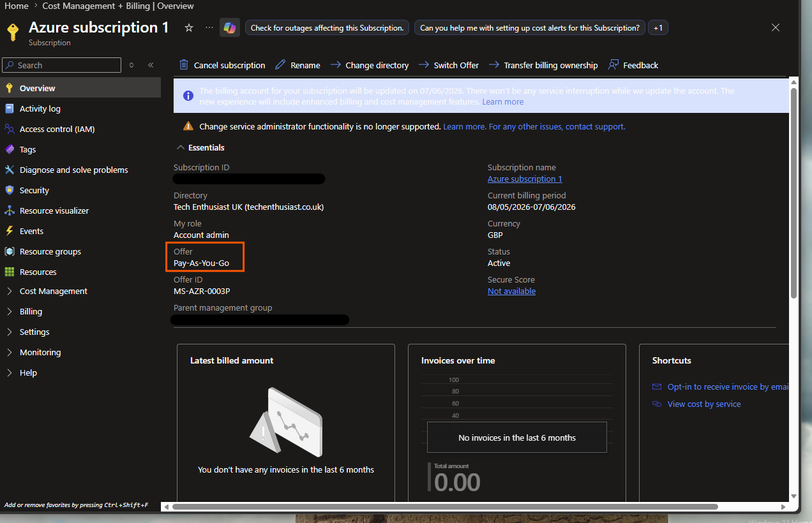Click the Overview key icon in sidebar
Image resolution: width=812 pixels, height=523 pixels.
coord(9,88)
